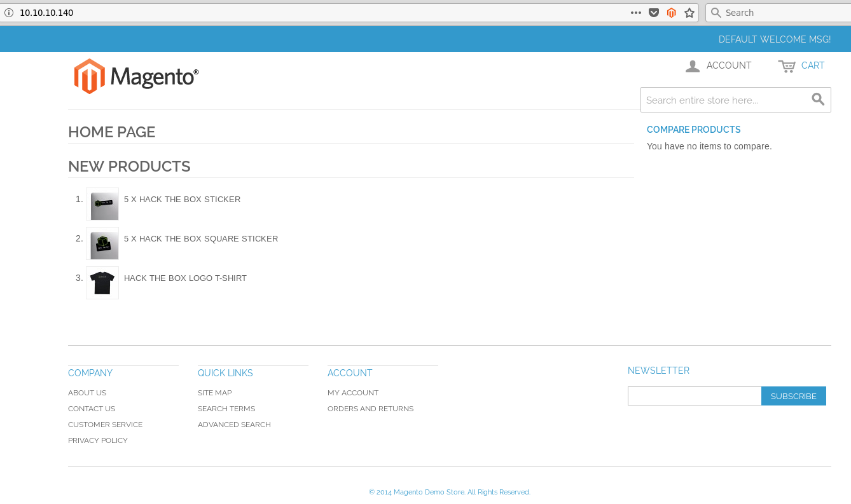Click the store search magnifier button
Viewport: 851px width, 504px height.
(818, 100)
